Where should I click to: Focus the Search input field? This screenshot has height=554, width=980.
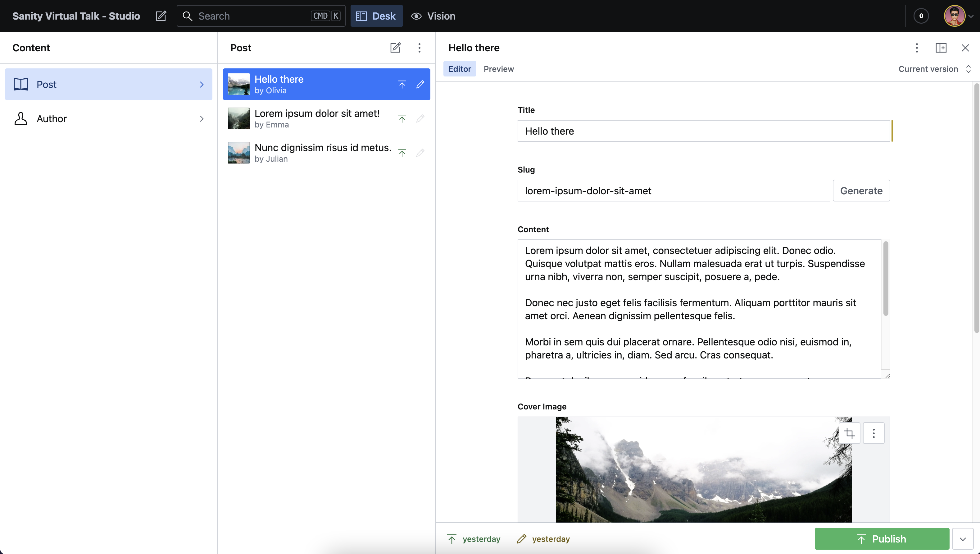pos(253,16)
